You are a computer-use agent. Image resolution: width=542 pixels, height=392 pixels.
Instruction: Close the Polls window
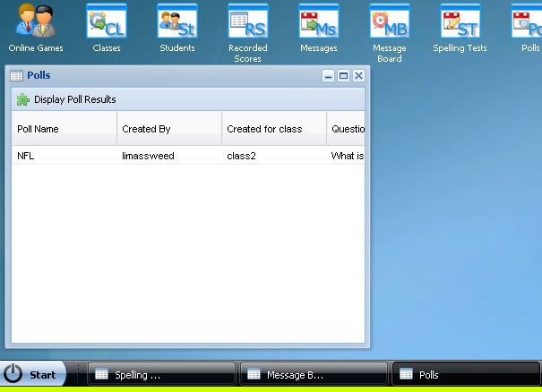[x=358, y=76]
